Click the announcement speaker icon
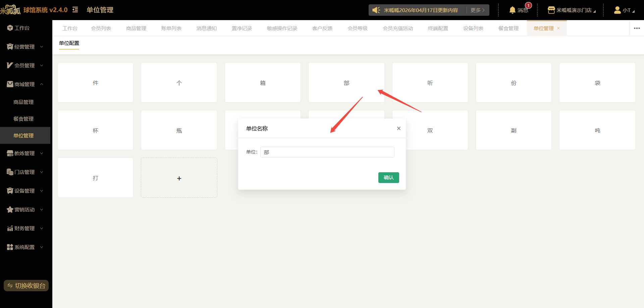This screenshot has width=644, height=308. 376,10
